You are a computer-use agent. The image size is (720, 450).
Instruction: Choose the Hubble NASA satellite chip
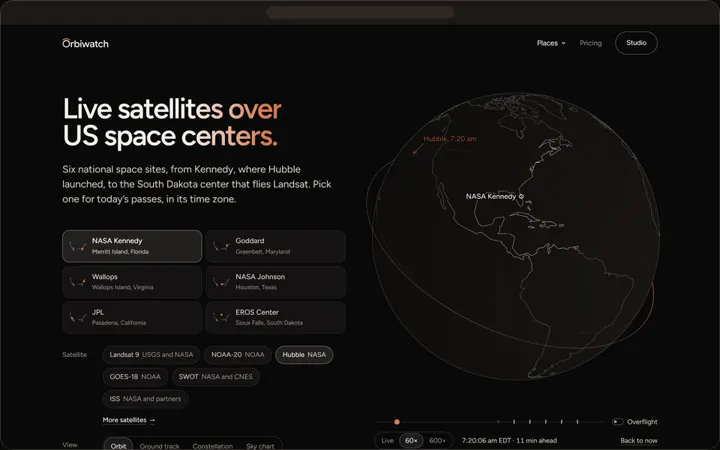(x=304, y=354)
